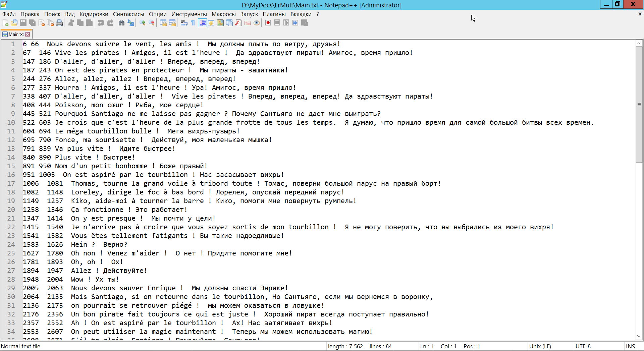Open the Кодировки menu
The width and height of the screenshot is (644, 351).
pyautogui.click(x=94, y=14)
